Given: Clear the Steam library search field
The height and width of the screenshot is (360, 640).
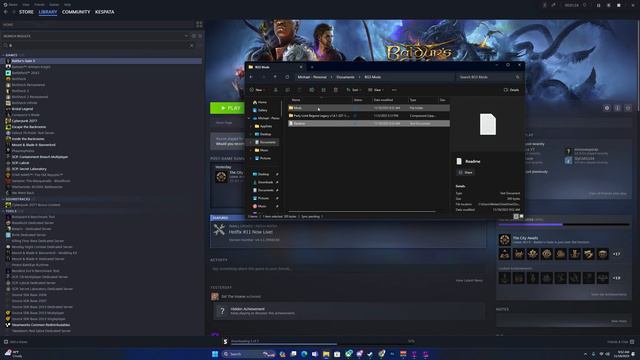Looking at the screenshot, I should point(191,45).
